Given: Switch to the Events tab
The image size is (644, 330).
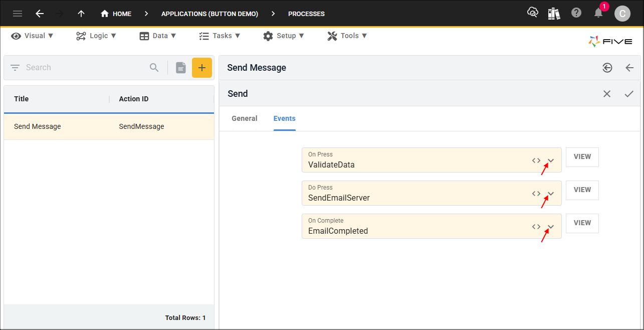Looking at the screenshot, I should pyautogui.click(x=285, y=118).
